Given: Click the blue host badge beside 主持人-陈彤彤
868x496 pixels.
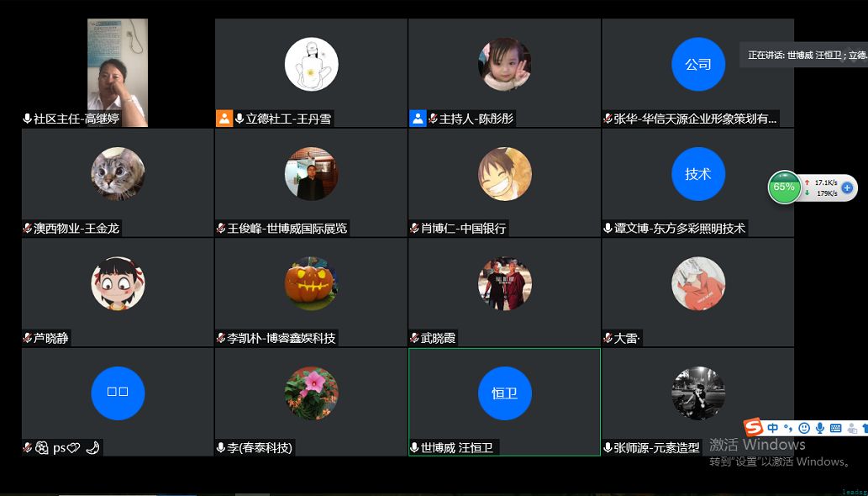Looking at the screenshot, I should click(x=418, y=119).
